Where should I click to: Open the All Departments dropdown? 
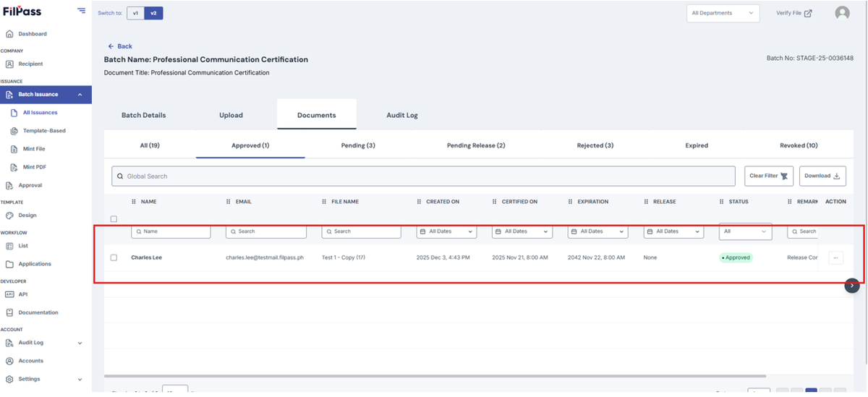click(x=723, y=13)
